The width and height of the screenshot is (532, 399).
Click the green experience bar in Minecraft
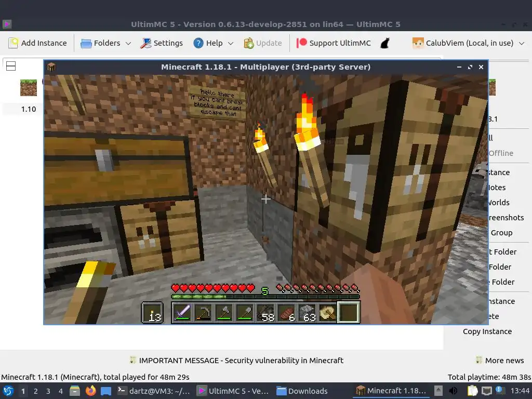click(265, 297)
